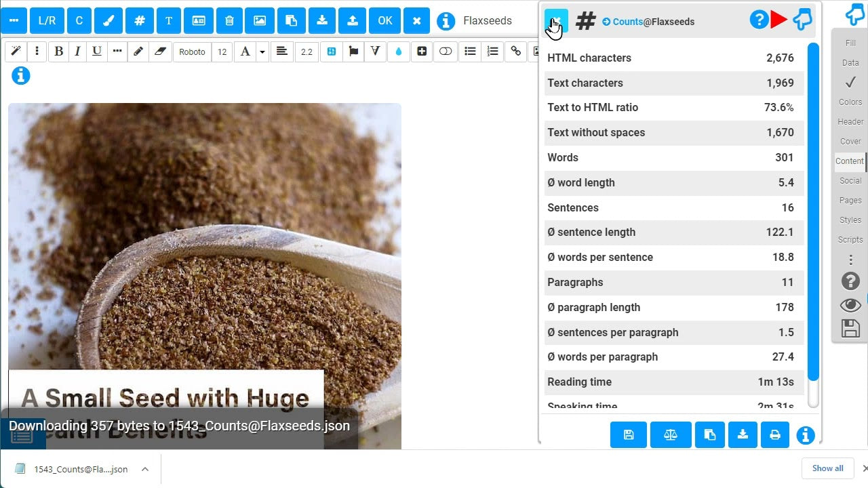Click the blue X cancel button beside OK
Image resolution: width=868 pixels, height=488 pixels.
pos(416,20)
